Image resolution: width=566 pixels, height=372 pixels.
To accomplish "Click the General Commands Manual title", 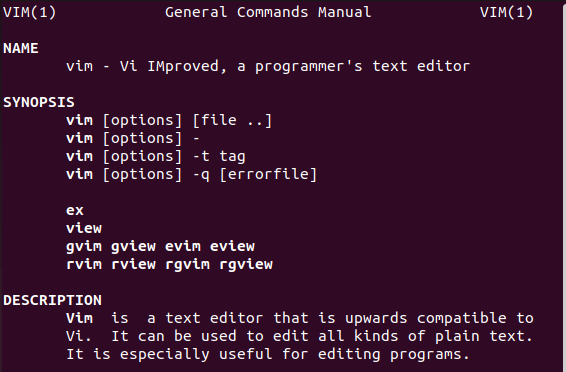I will [x=268, y=12].
